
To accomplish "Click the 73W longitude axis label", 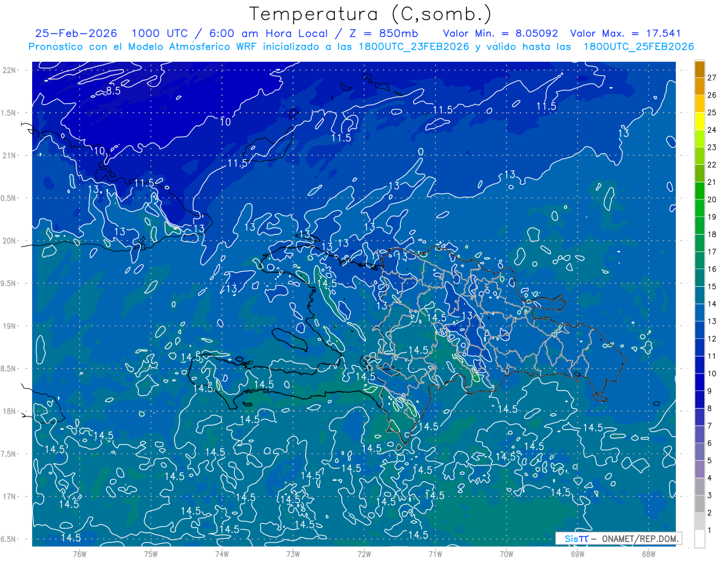I will pos(293,554).
